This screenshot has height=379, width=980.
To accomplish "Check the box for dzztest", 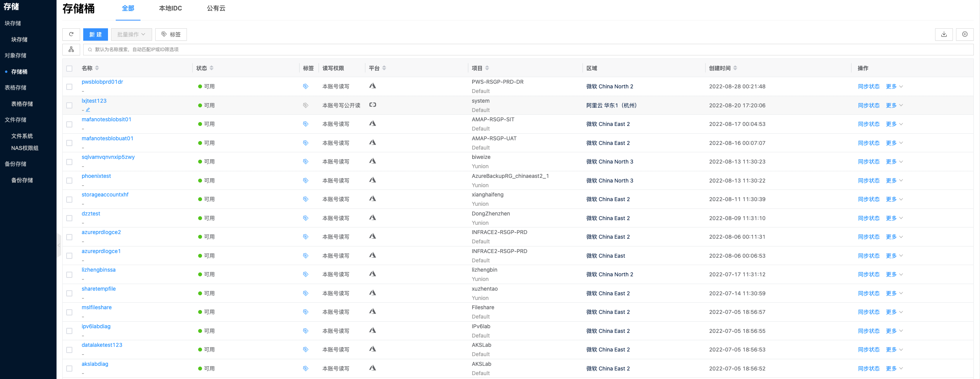I will click(x=69, y=218).
